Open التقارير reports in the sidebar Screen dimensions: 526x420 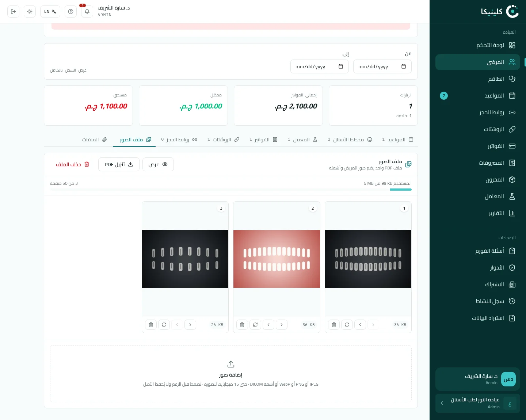pyautogui.click(x=478, y=213)
